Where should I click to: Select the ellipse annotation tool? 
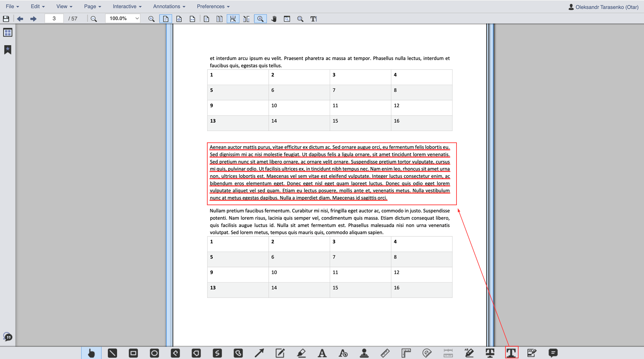point(154,353)
